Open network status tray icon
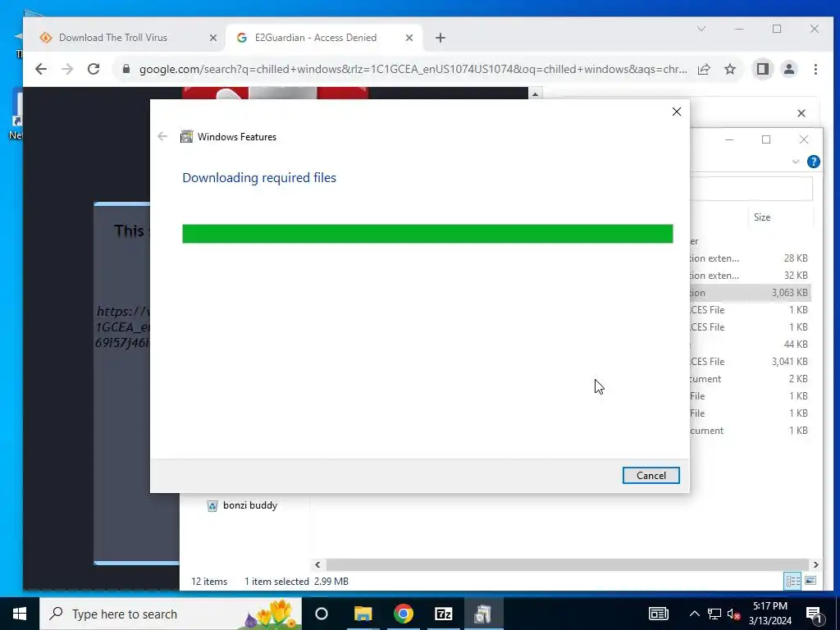The width and height of the screenshot is (840, 630). click(714, 614)
